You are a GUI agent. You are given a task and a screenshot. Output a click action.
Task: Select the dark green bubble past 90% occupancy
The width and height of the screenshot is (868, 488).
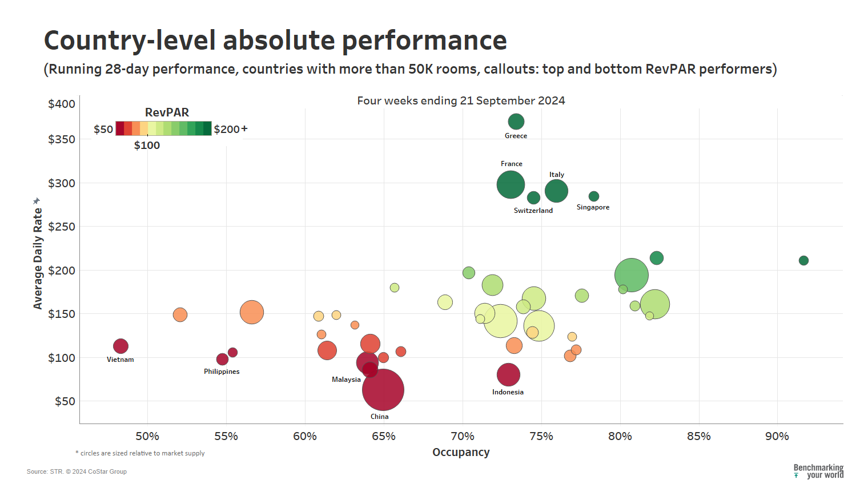click(x=803, y=260)
